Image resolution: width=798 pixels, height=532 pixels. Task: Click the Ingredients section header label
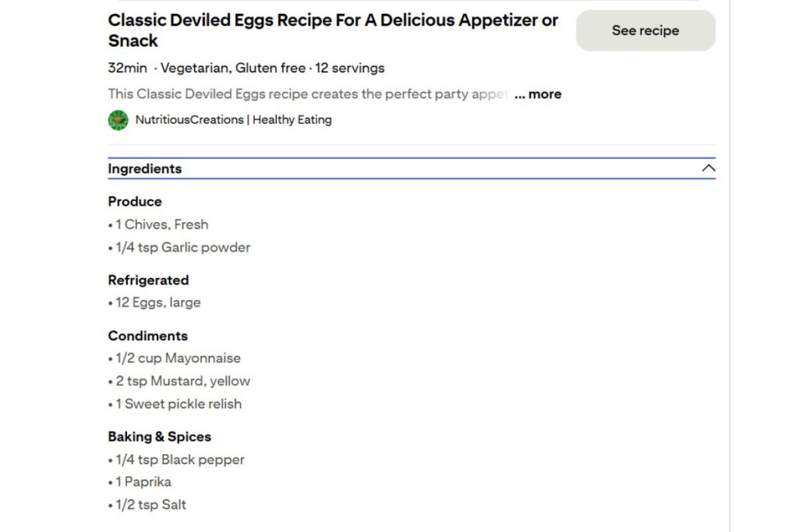coord(145,169)
